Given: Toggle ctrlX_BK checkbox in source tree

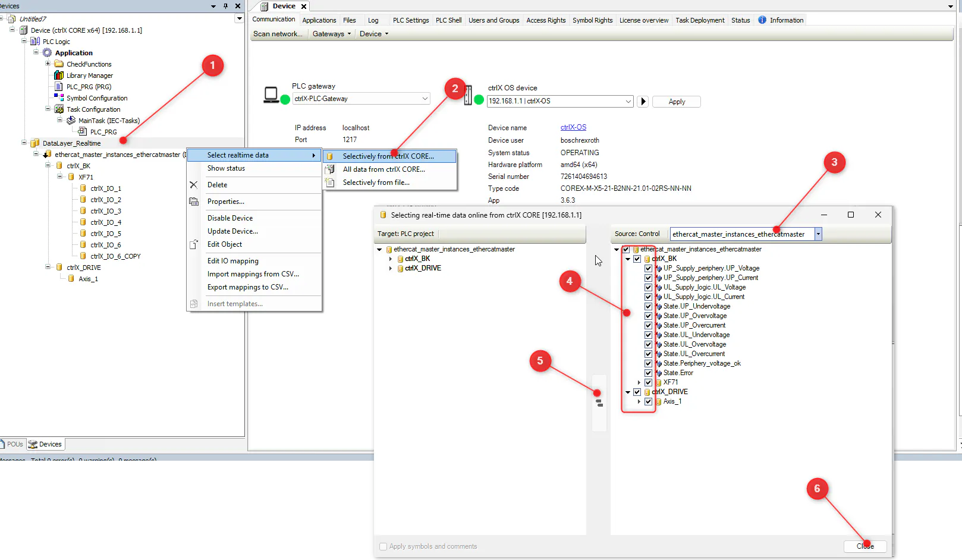Looking at the screenshot, I should click(x=637, y=259).
